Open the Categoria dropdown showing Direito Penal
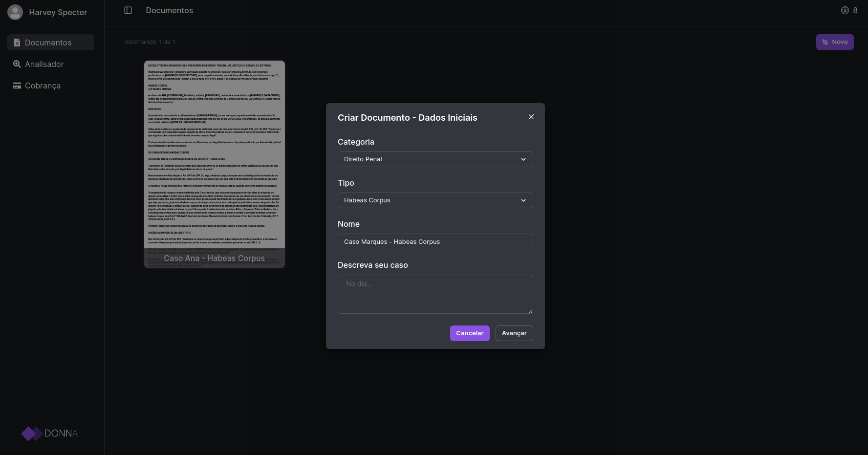This screenshot has width=868, height=455. click(435, 159)
